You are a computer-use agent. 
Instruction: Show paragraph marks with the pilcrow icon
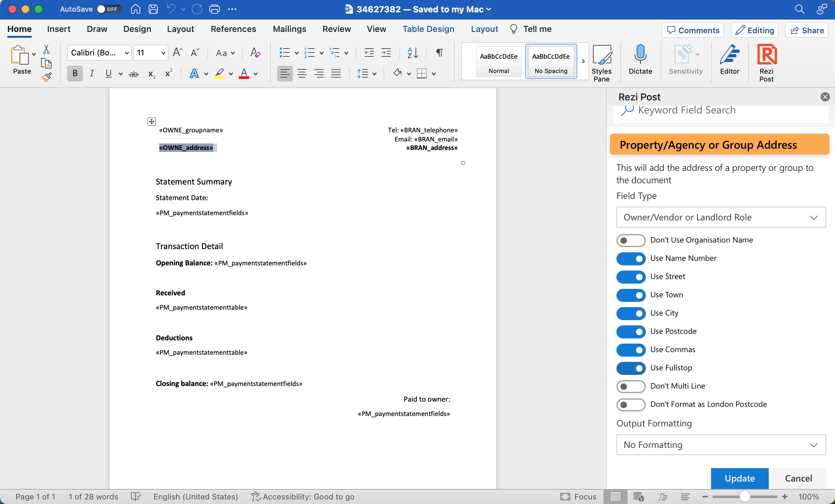pyautogui.click(x=439, y=52)
